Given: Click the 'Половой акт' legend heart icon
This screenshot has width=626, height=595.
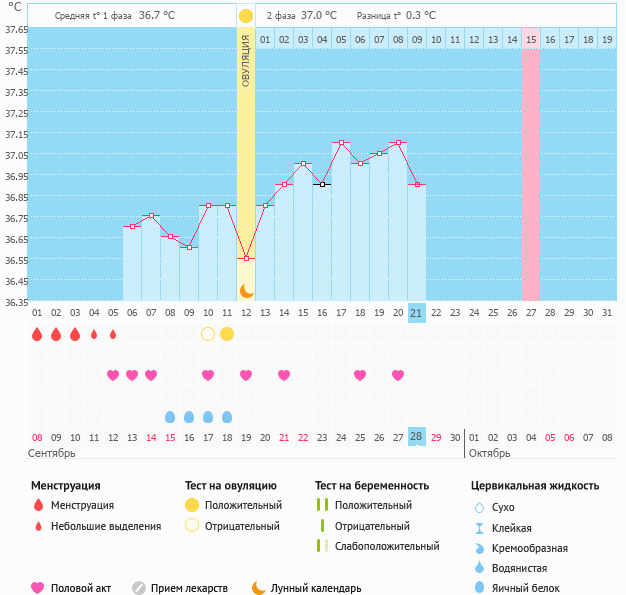Looking at the screenshot, I should pyautogui.click(x=38, y=589).
